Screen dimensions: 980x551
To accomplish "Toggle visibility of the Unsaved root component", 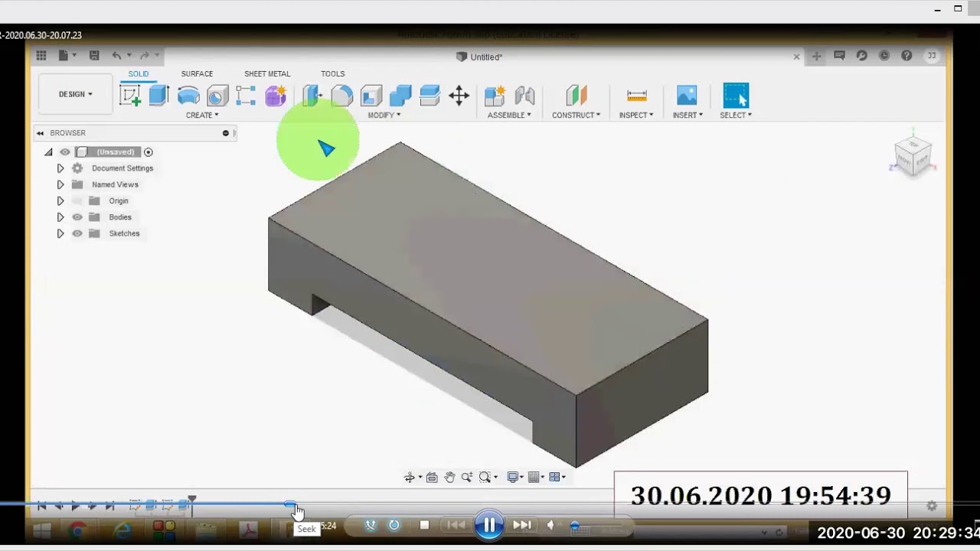I will (x=65, y=152).
